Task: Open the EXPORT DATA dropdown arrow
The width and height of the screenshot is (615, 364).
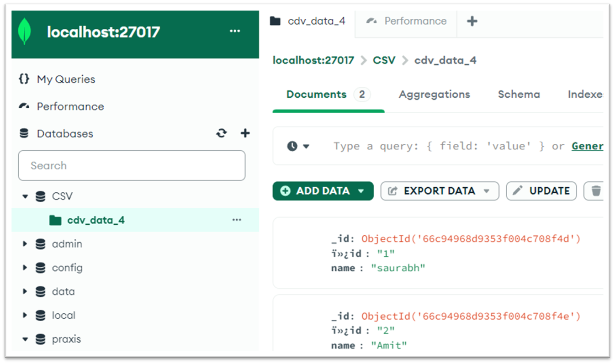Action: (487, 191)
